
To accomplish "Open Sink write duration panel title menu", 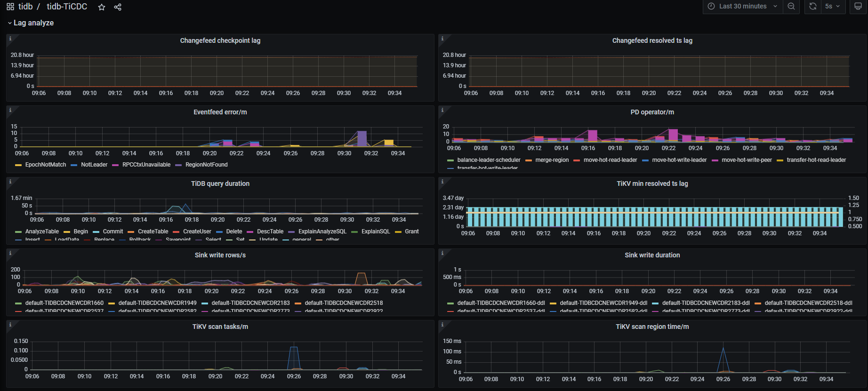I will pyautogui.click(x=652, y=255).
